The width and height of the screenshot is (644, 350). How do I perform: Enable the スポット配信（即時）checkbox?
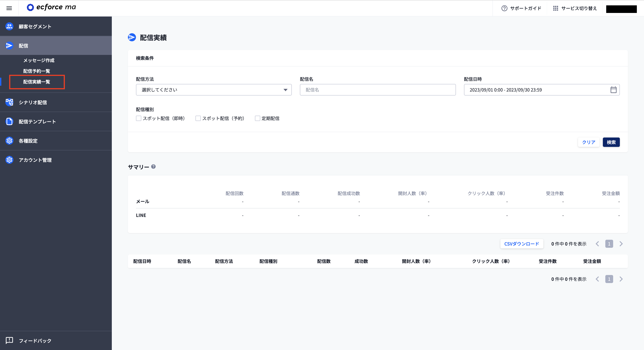click(139, 118)
